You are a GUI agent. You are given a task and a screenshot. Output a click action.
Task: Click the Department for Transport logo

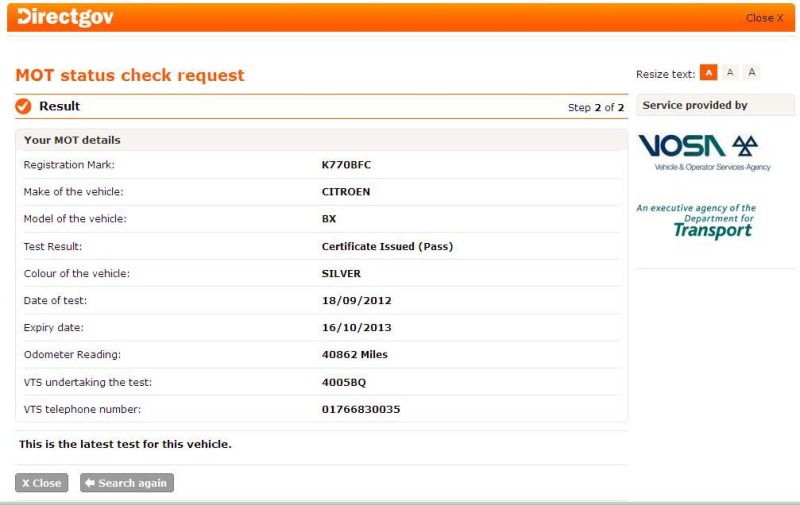click(695, 221)
